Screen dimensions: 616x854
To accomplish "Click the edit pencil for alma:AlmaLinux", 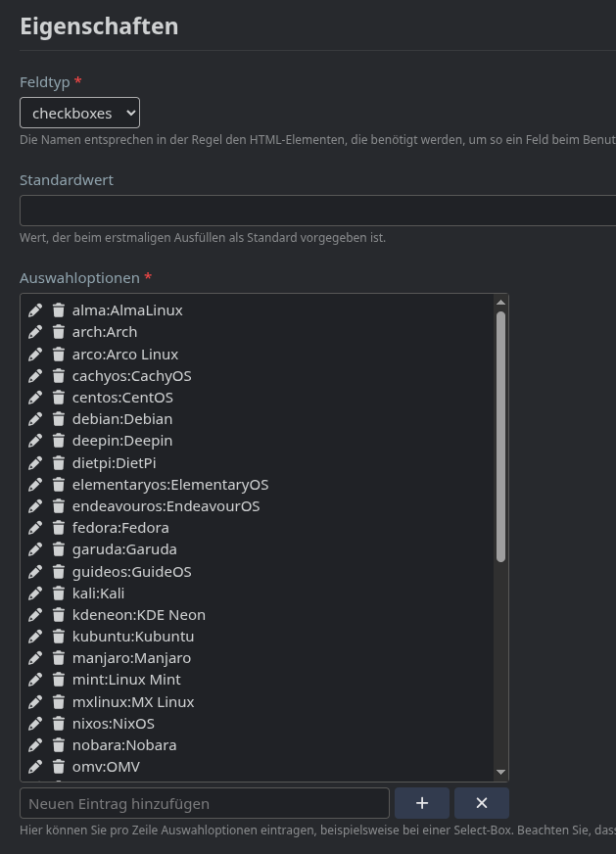I will [x=35, y=310].
